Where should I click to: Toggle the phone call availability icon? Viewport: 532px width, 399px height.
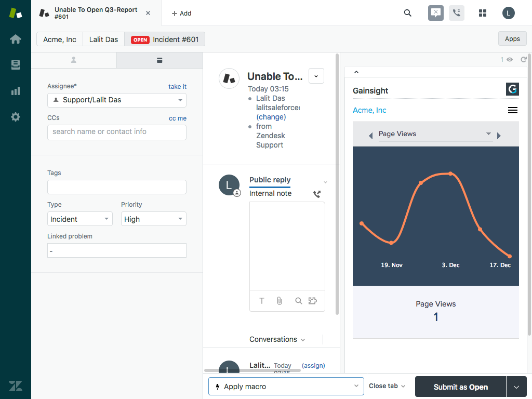tap(457, 13)
